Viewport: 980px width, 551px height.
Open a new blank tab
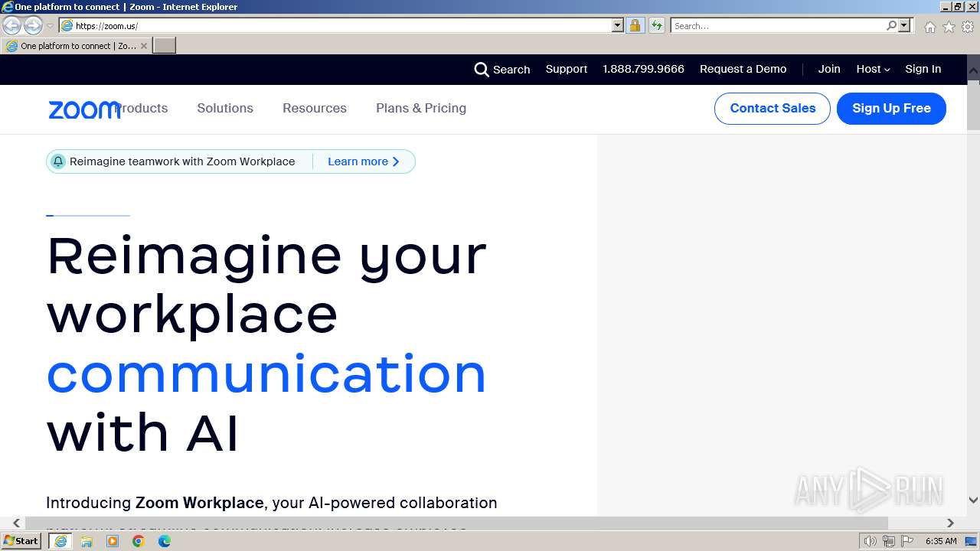[165, 46]
